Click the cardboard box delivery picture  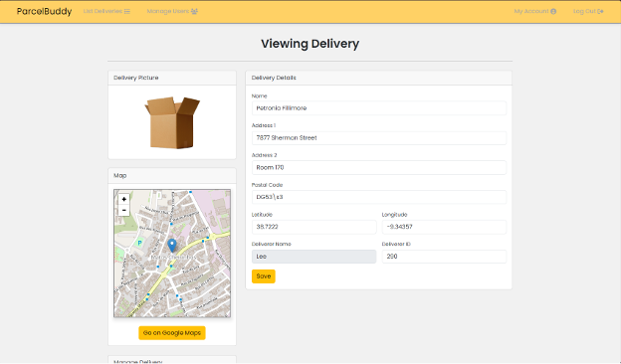pos(172,122)
